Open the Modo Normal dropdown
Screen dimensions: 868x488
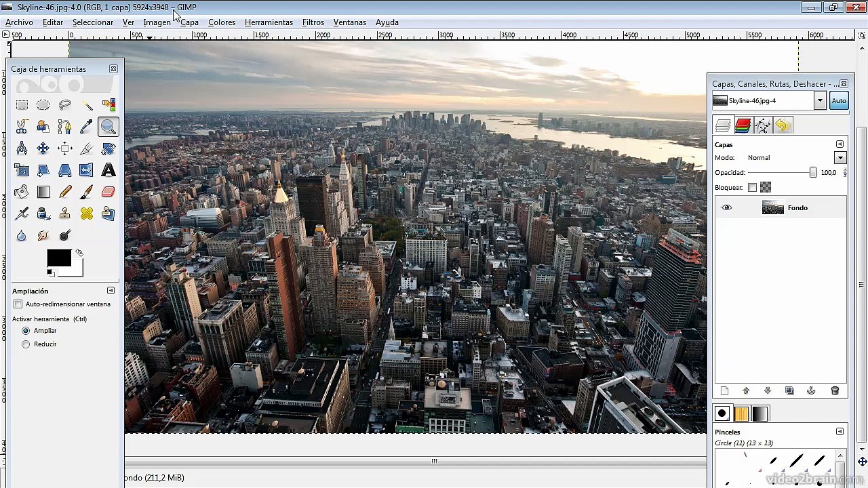coord(840,158)
